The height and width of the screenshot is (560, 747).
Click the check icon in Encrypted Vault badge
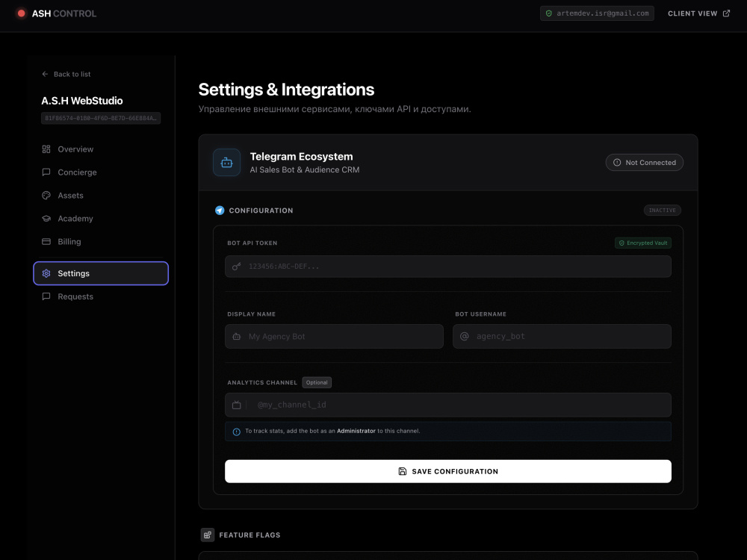click(x=622, y=243)
